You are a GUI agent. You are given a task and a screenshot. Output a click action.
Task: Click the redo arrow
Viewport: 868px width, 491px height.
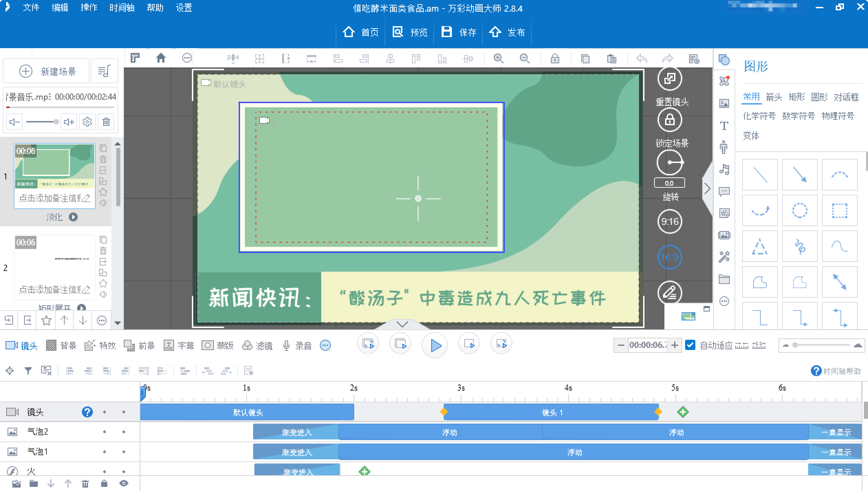tap(668, 58)
